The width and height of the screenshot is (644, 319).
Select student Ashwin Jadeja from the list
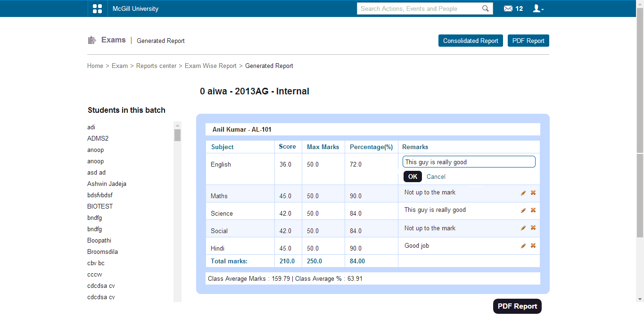[107, 184]
